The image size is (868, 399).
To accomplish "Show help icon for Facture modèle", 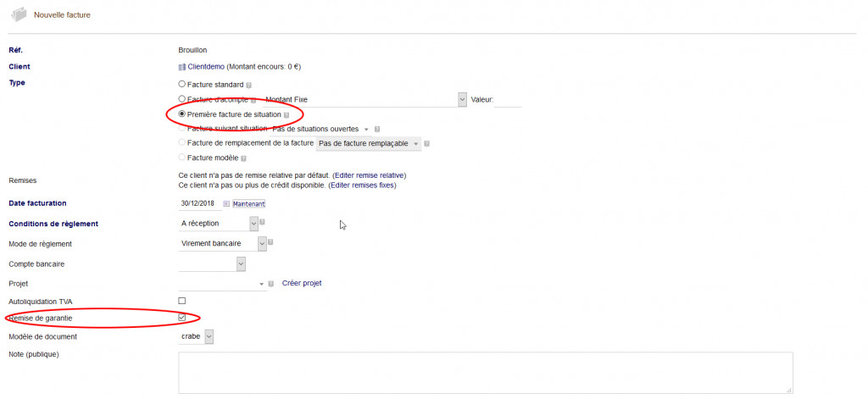I will [243, 158].
